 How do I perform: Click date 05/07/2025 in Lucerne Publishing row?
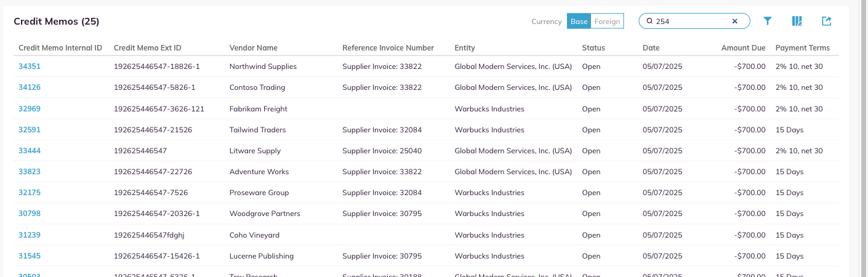coord(662,256)
